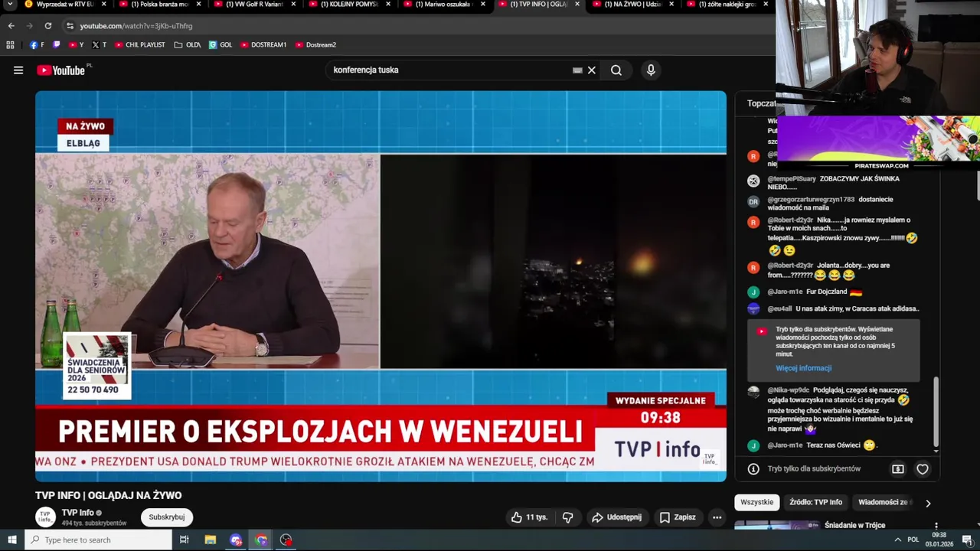Screen dimensions: 980x551
Task: Open the TVP Info channel name
Action: 78,513
